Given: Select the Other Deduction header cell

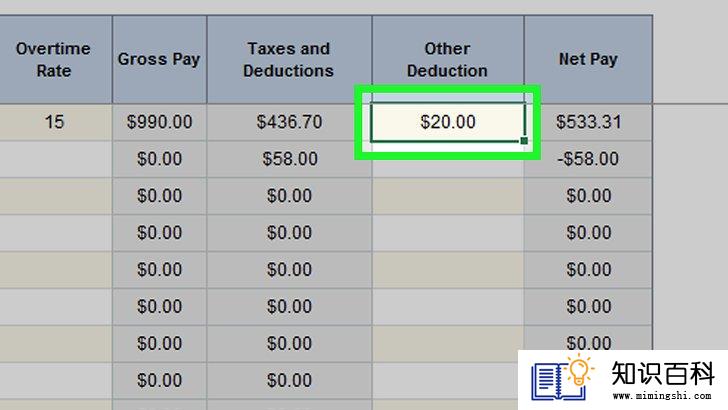Looking at the screenshot, I should [x=448, y=59].
